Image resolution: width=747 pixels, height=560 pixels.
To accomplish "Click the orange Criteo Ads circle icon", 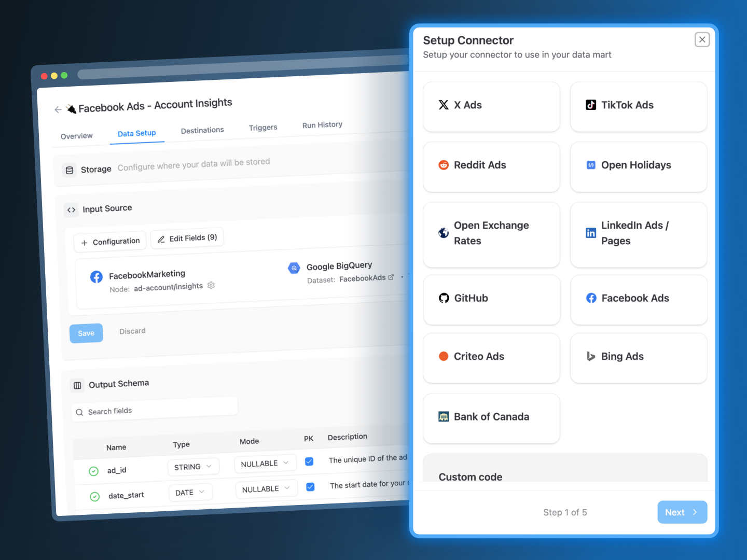I will click(x=444, y=356).
